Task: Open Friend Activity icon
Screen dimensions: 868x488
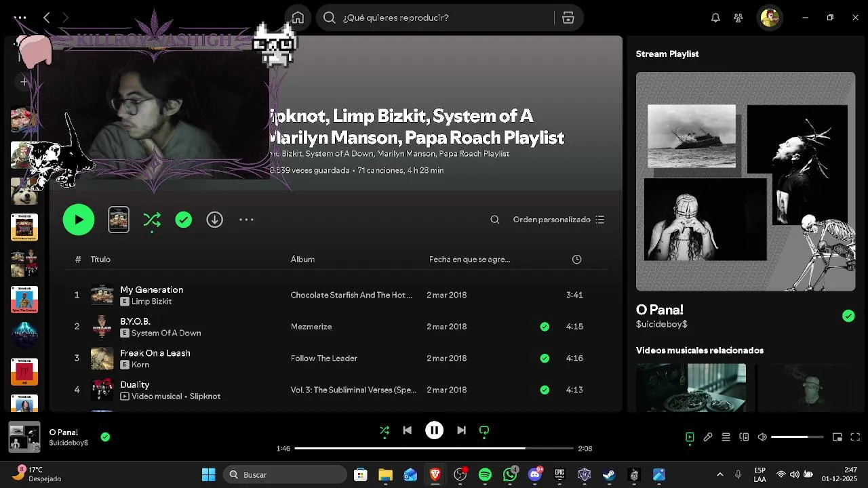Action: 738,18
